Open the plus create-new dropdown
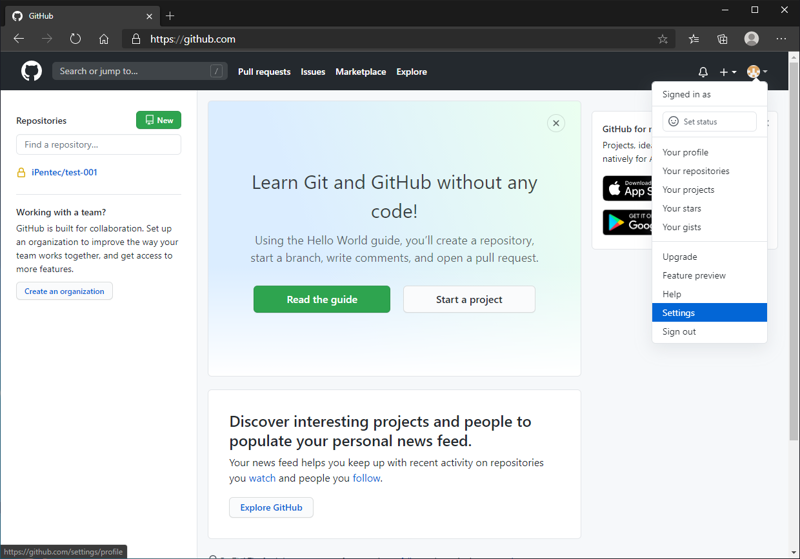 (728, 72)
